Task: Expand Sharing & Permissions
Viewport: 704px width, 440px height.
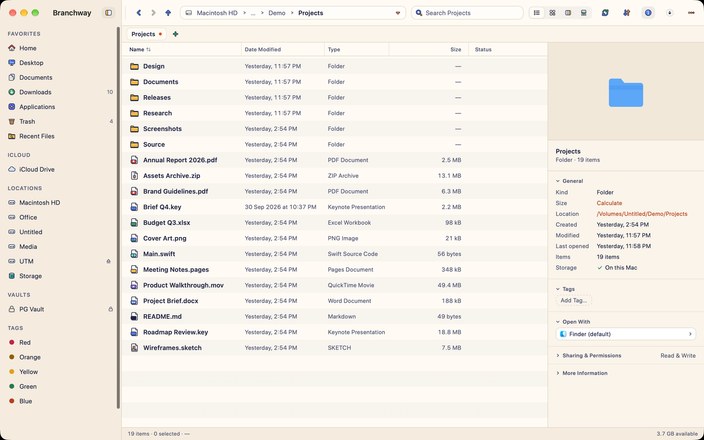Action: pyautogui.click(x=558, y=356)
